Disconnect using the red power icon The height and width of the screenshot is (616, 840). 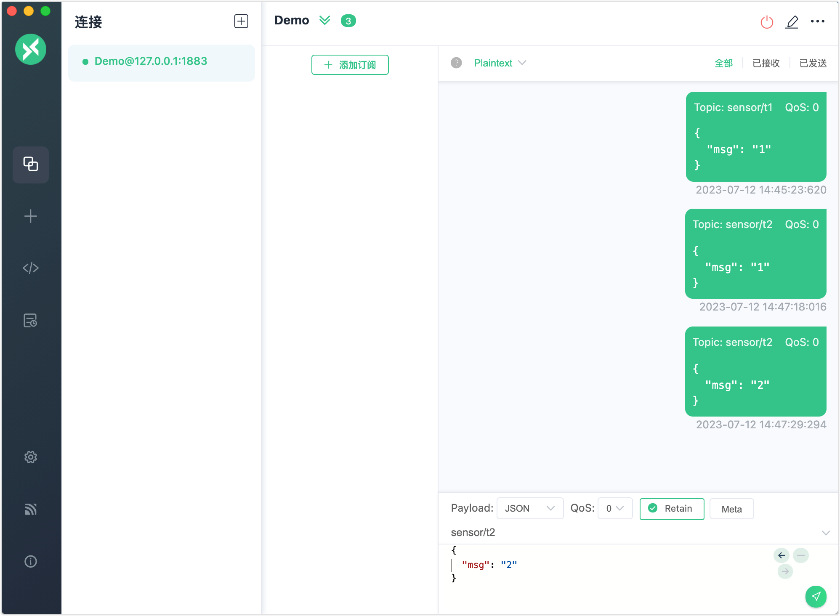pos(767,22)
